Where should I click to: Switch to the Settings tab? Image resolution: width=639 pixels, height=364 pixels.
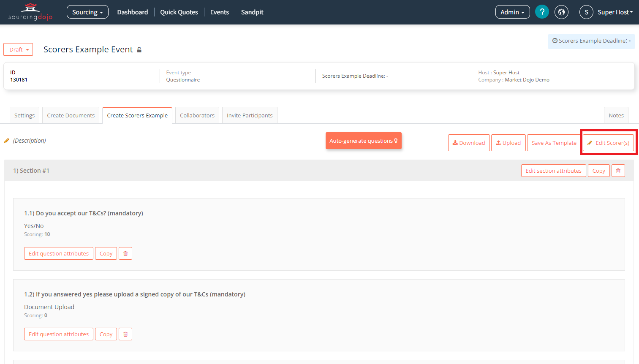tap(24, 115)
